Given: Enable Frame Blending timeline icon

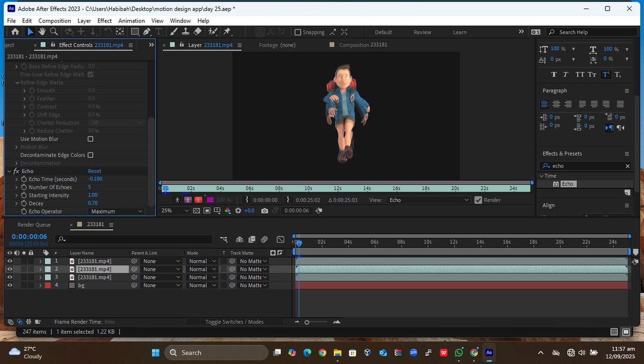Looking at the screenshot, I should [x=252, y=239].
